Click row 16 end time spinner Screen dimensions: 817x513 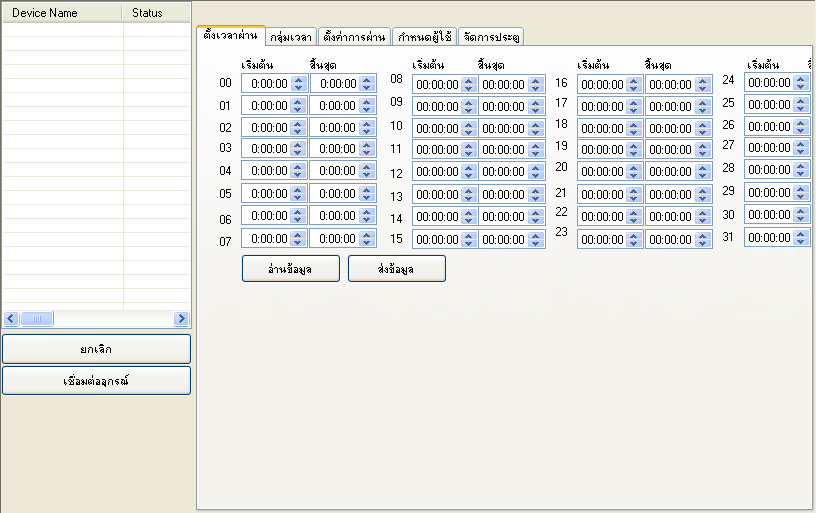pyautogui.click(x=703, y=84)
